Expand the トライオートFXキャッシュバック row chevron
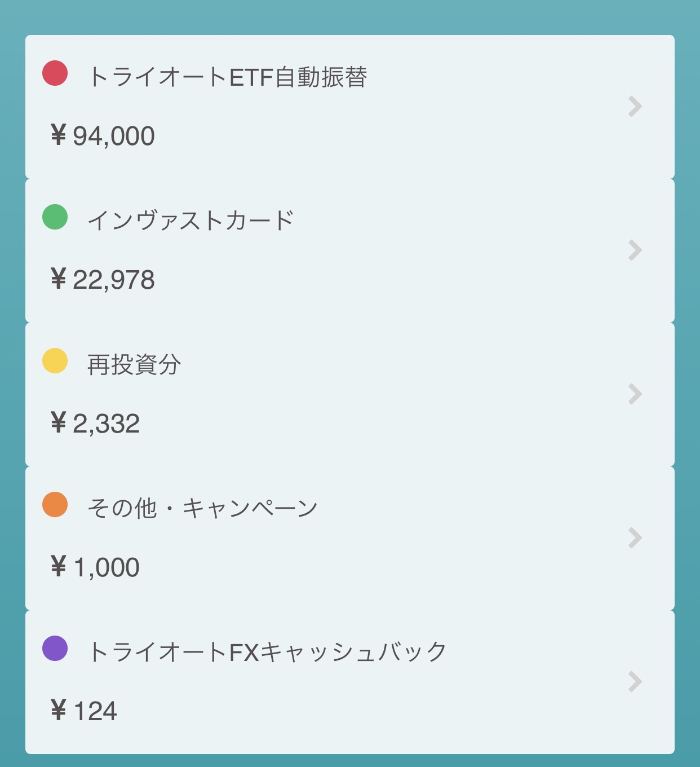The width and height of the screenshot is (700, 767). [635, 682]
